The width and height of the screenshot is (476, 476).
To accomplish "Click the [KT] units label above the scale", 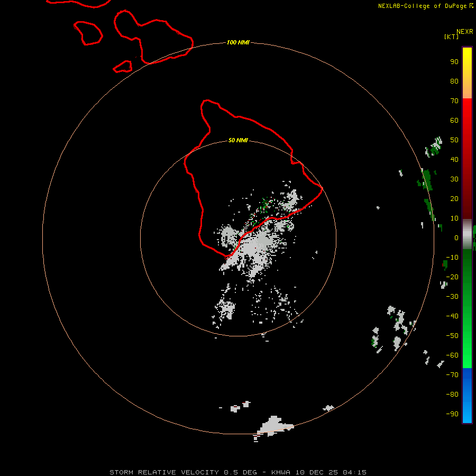I will coord(451,36).
